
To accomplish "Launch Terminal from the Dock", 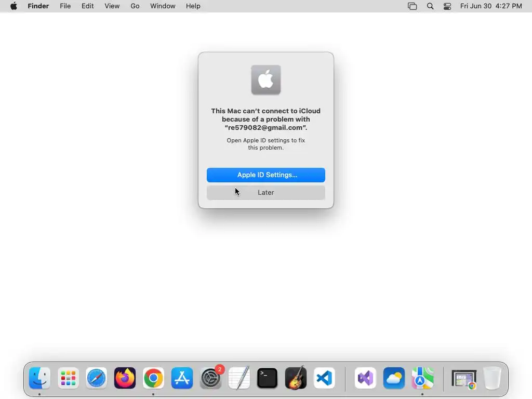I will [268, 378].
